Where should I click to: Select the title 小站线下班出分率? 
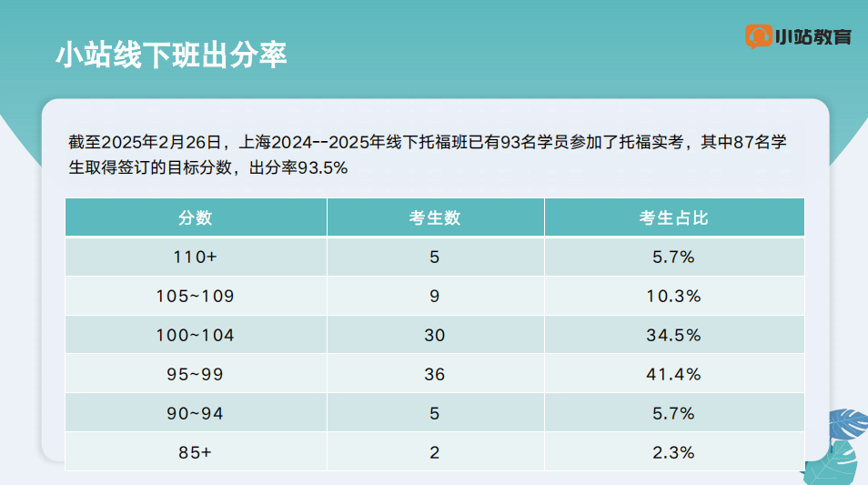click(171, 55)
